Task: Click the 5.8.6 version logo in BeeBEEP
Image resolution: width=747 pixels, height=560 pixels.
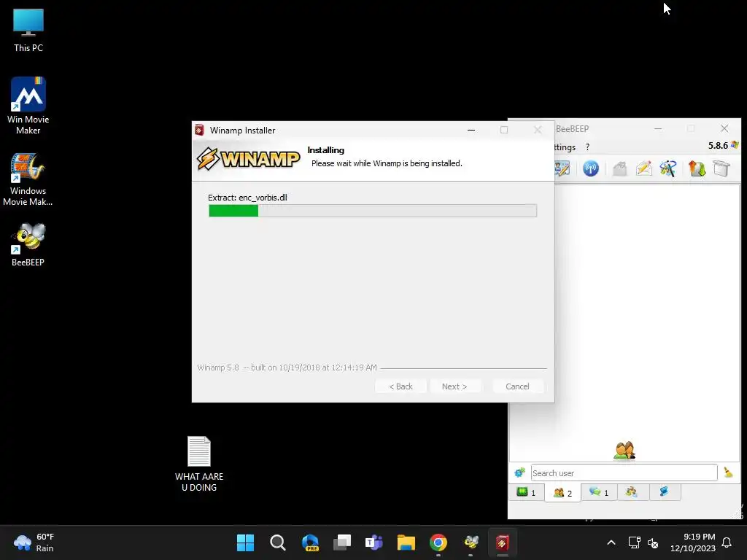Action: coord(723,145)
